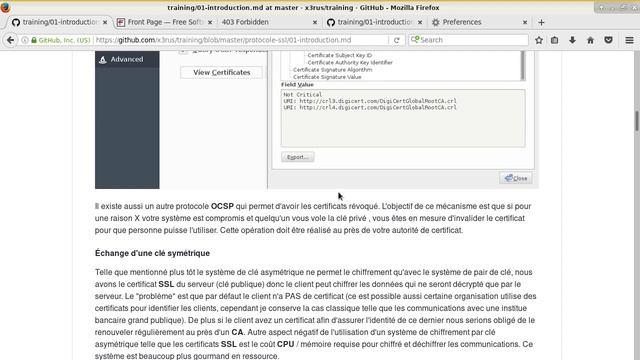Click the search engine magnifier icon
640x360 pixels.
pyautogui.click(x=415, y=40)
